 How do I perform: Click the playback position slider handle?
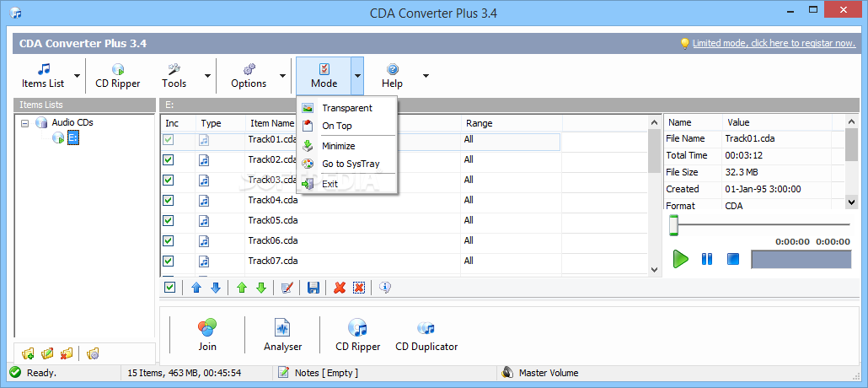[673, 225]
